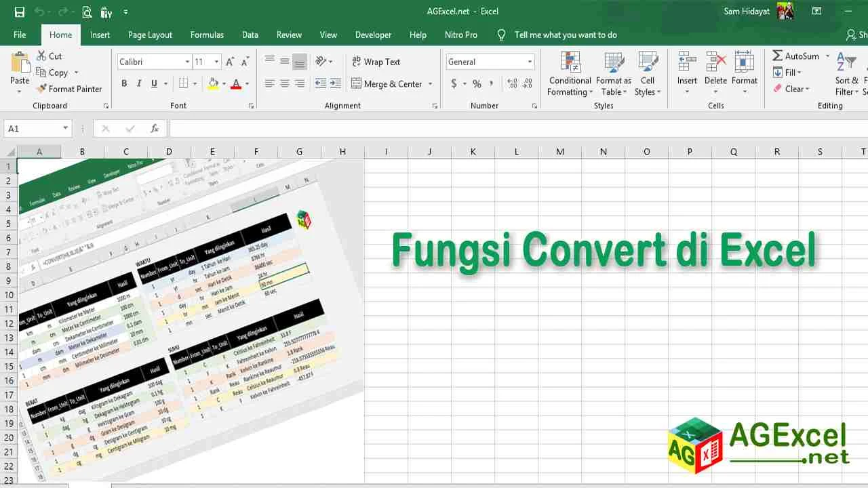Click Decrease Decimal icon

click(x=528, y=84)
